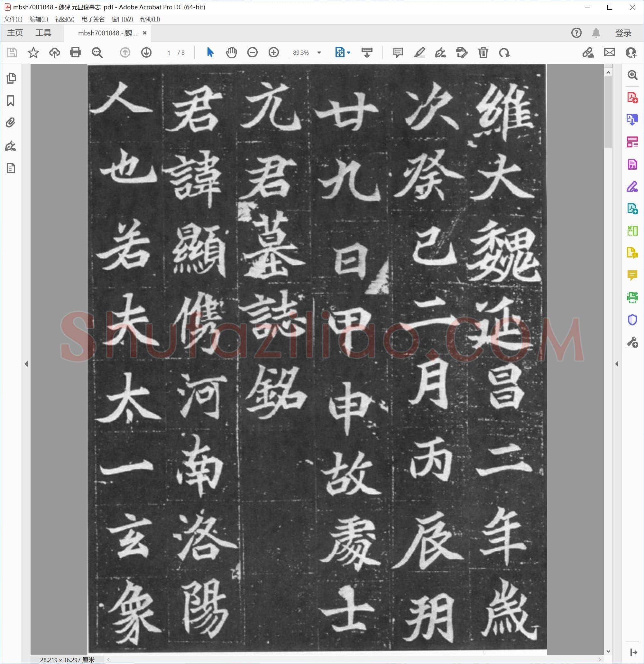644x664 pixels.
Task: Open the help question mark icon
Action: click(576, 33)
